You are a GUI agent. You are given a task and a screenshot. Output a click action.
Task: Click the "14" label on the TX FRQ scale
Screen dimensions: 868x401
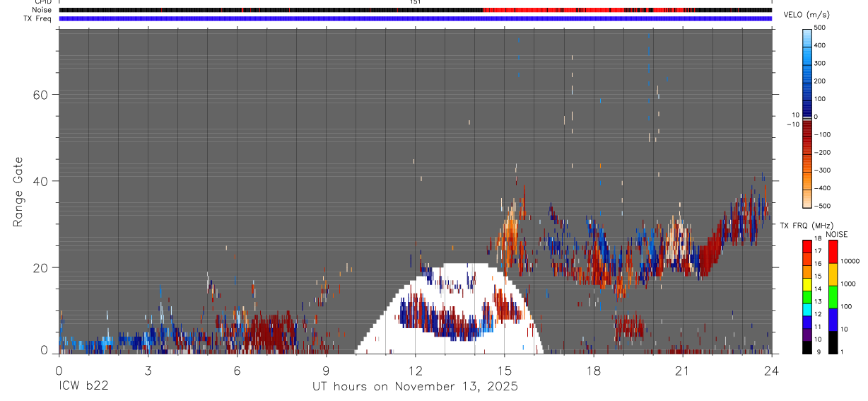tap(817, 289)
